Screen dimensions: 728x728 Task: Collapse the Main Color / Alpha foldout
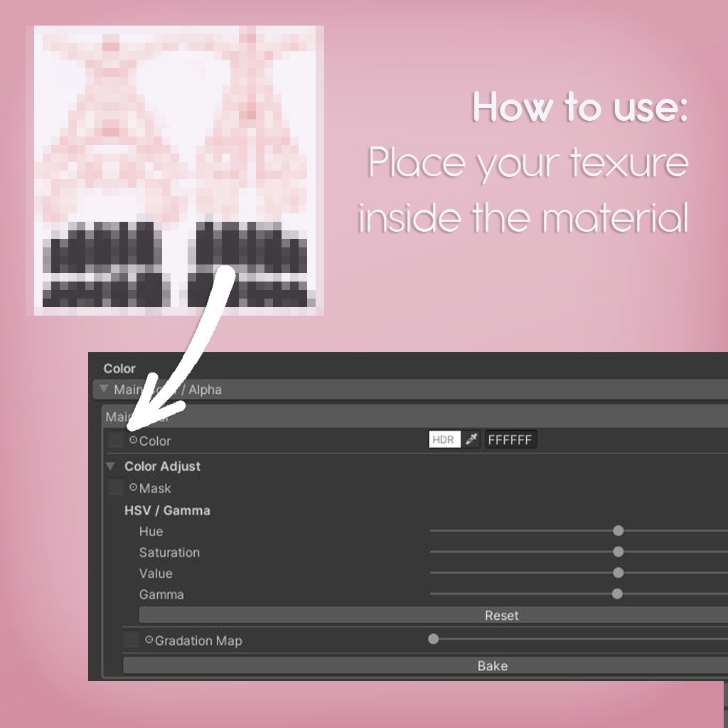(103, 390)
